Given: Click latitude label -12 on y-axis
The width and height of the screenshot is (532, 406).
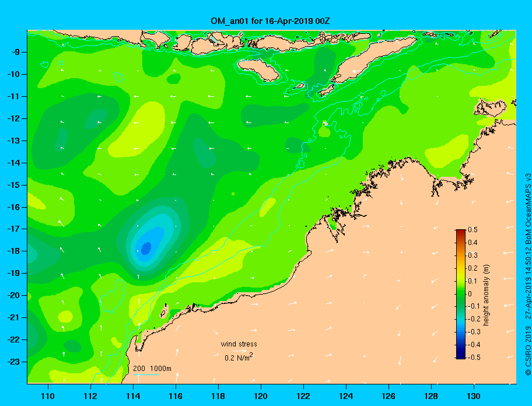Looking at the screenshot, I should pos(13,119).
